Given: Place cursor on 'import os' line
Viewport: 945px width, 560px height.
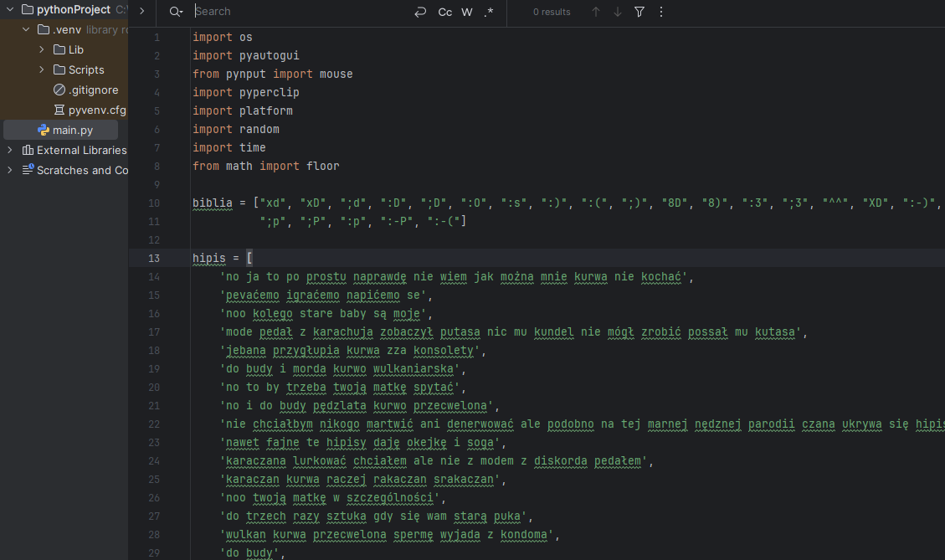Looking at the screenshot, I should coord(223,38).
